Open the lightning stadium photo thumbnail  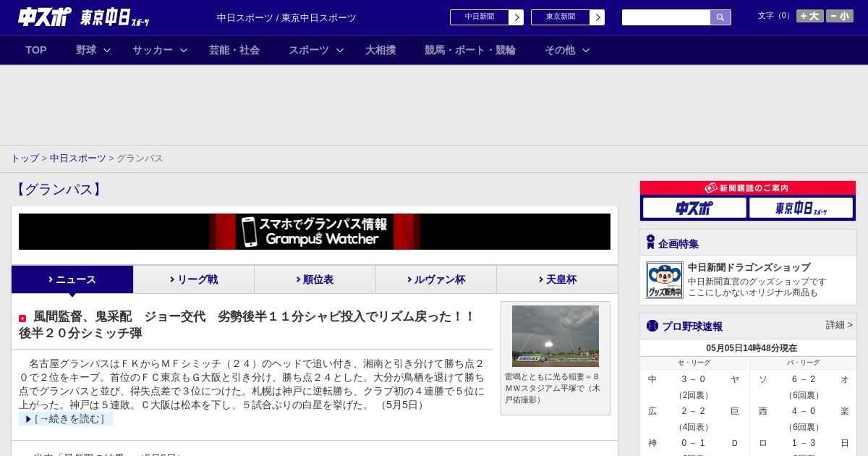(556, 336)
